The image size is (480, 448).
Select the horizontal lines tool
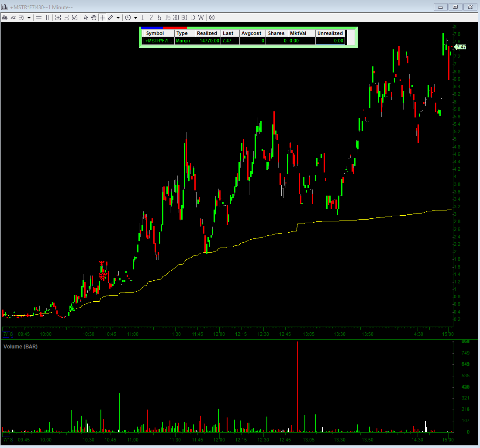39,18
